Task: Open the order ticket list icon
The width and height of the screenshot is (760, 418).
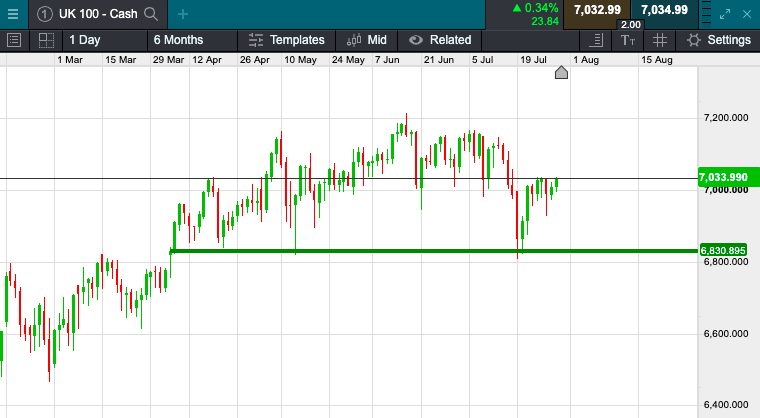Action: (14, 40)
